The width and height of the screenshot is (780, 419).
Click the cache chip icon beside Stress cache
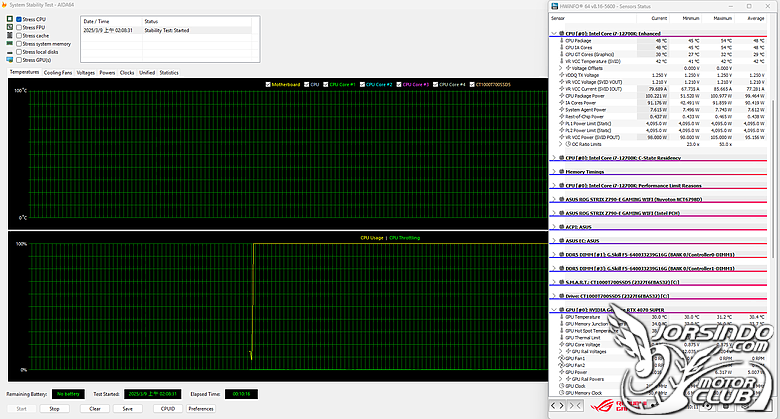[9, 35]
